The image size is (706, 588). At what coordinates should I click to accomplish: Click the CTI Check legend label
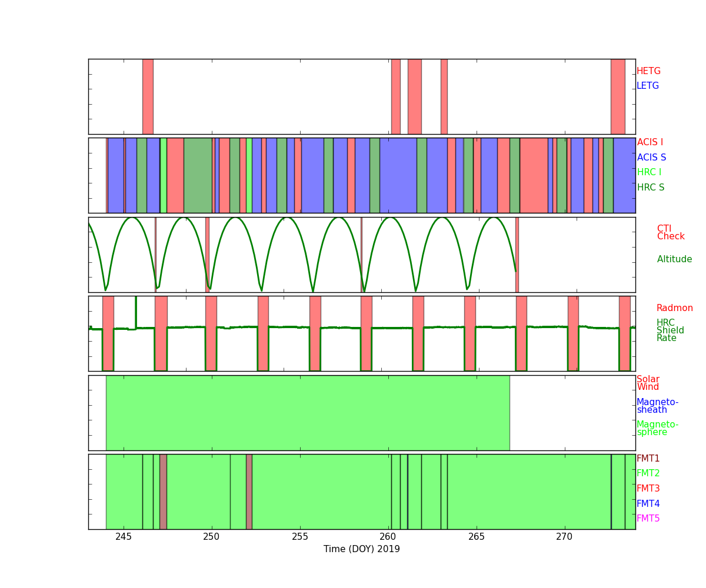[x=671, y=233]
